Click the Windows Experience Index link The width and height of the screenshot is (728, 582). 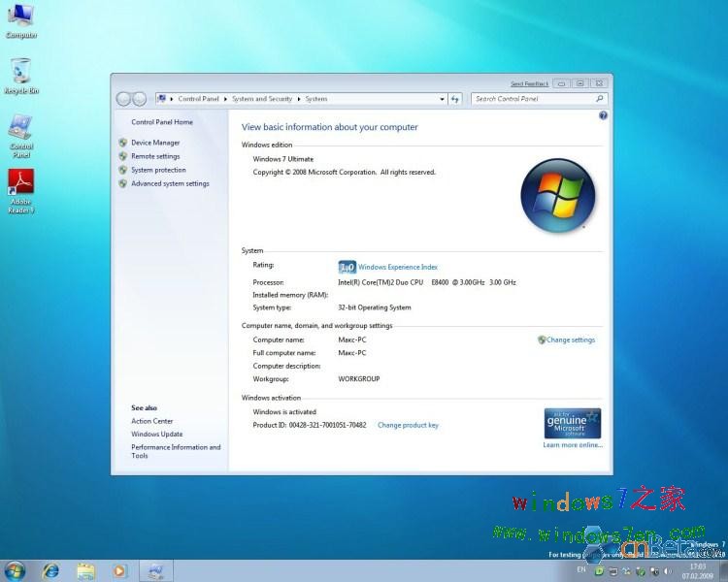398,267
